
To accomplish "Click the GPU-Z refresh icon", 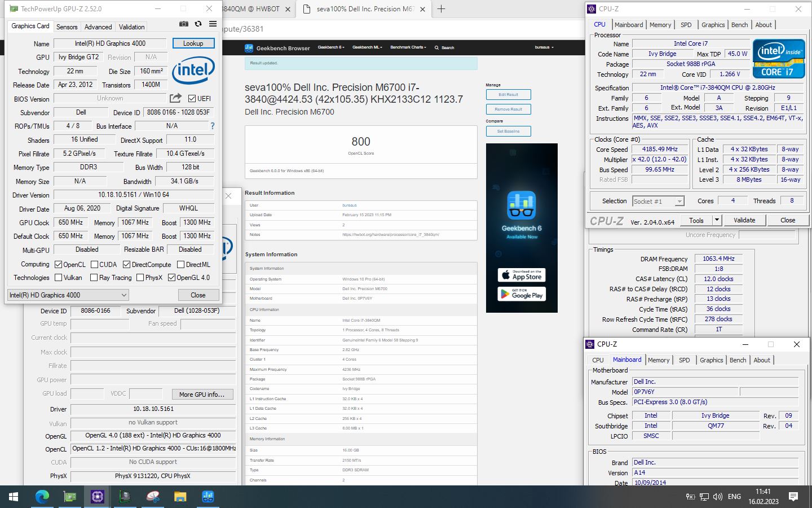I will pos(198,24).
